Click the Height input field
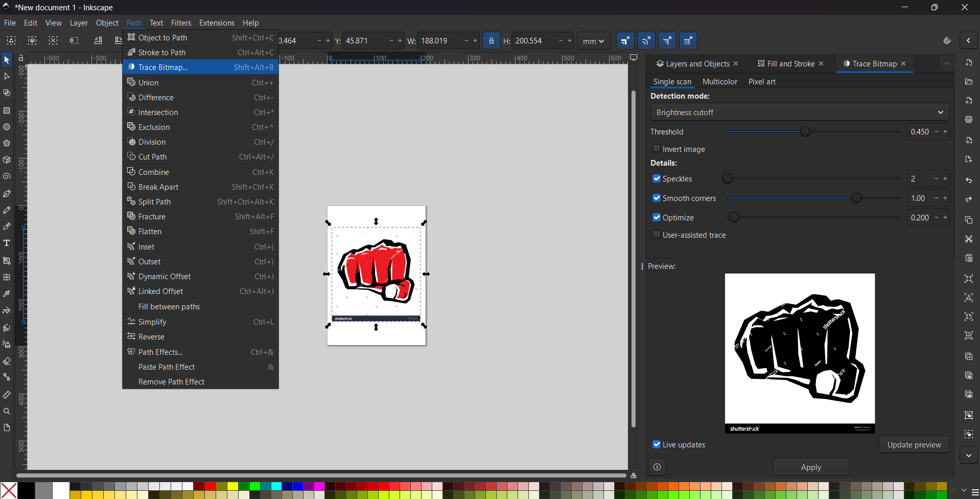 (535, 41)
